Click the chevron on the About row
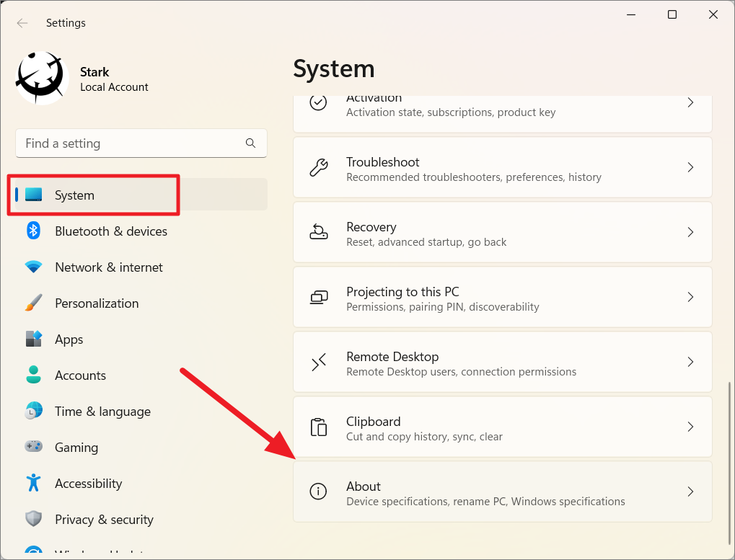The image size is (735, 560). pos(690,492)
